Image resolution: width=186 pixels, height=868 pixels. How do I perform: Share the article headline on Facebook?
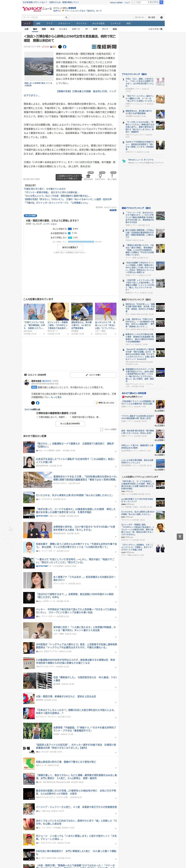64,47
